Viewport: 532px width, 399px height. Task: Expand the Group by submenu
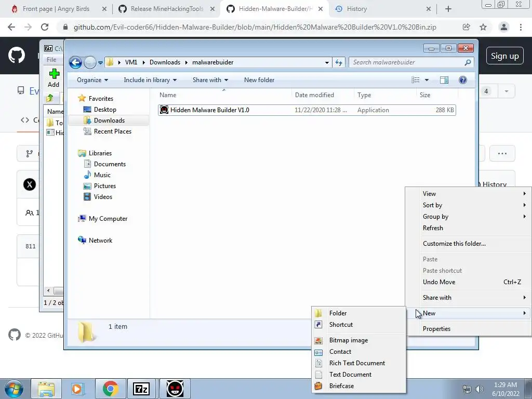click(469, 217)
